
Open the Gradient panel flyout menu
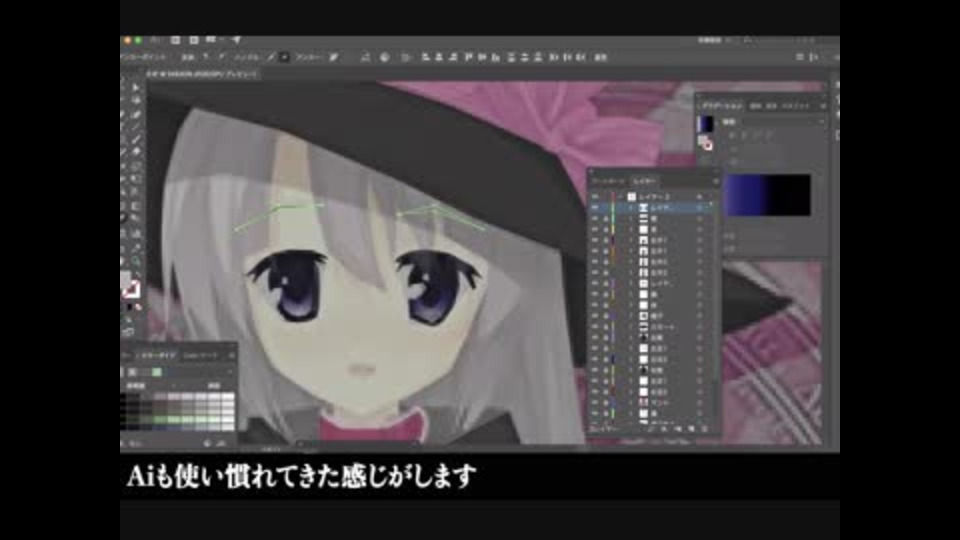coord(823,106)
